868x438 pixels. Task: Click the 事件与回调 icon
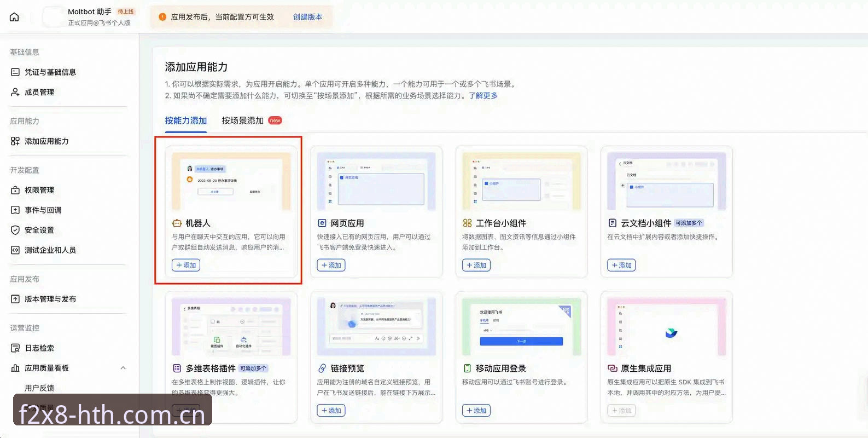pyautogui.click(x=15, y=210)
